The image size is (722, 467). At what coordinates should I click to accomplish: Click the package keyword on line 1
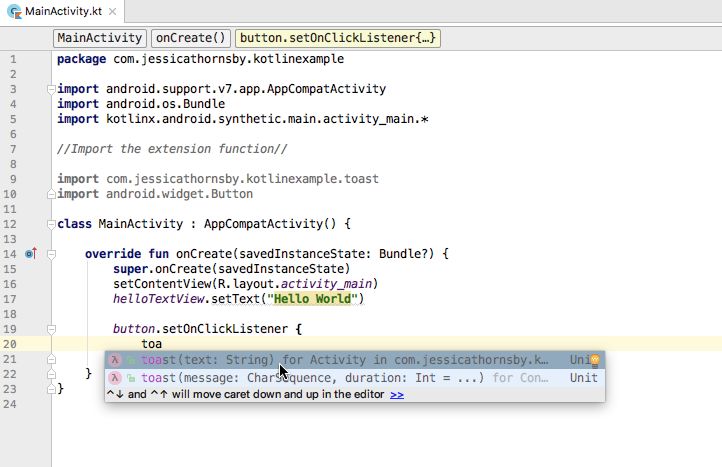(82, 59)
